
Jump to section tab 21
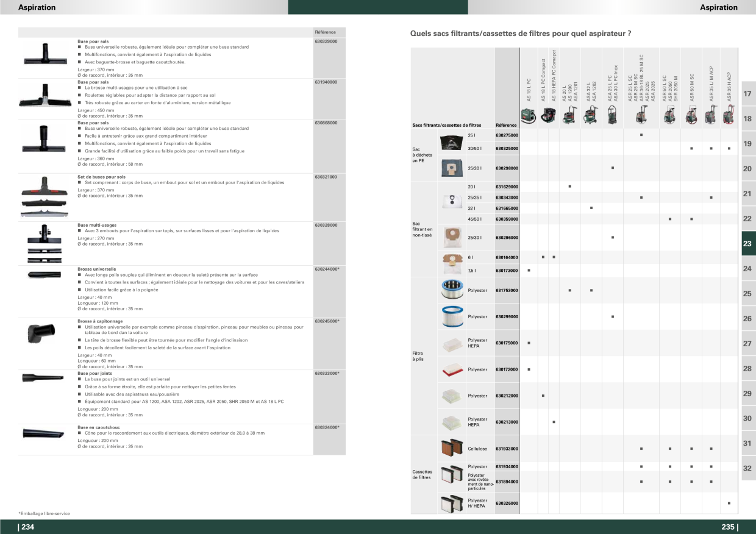click(x=747, y=194)
